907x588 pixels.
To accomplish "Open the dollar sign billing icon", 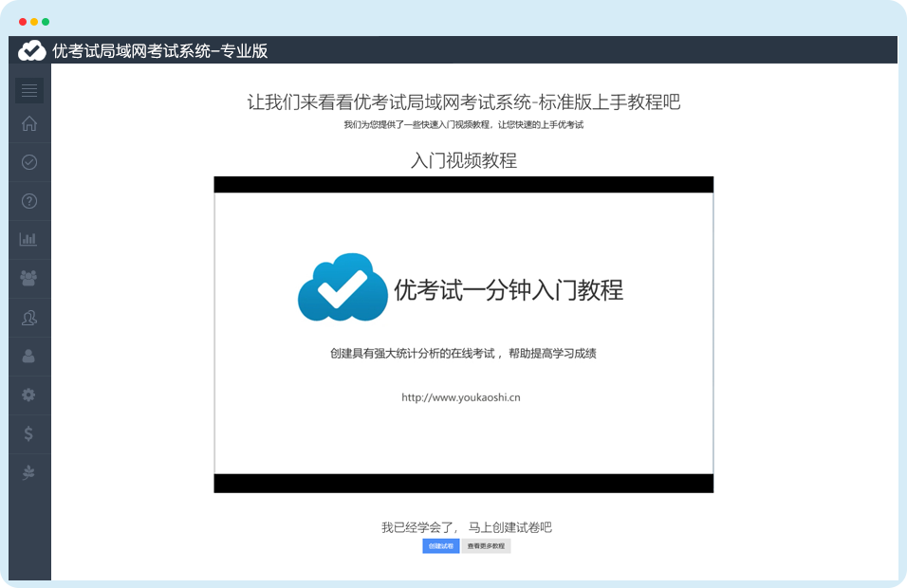I will tap(29, 433).
